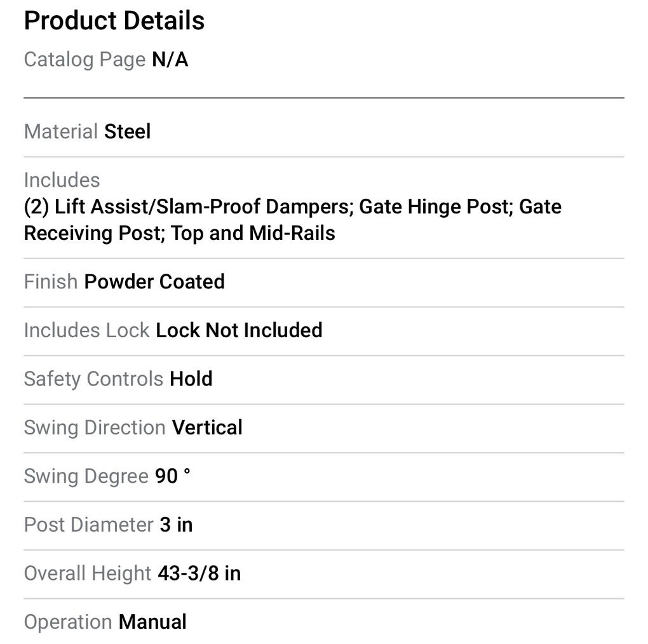Click the standalone Includes label
This screenshot has width=648, height=644.
[62, 180]
